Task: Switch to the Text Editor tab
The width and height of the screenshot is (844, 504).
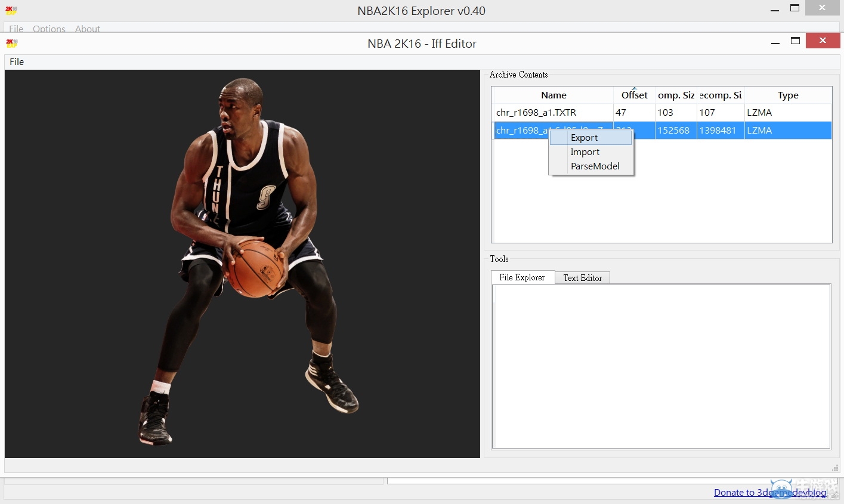Action: tap(583, 278)
